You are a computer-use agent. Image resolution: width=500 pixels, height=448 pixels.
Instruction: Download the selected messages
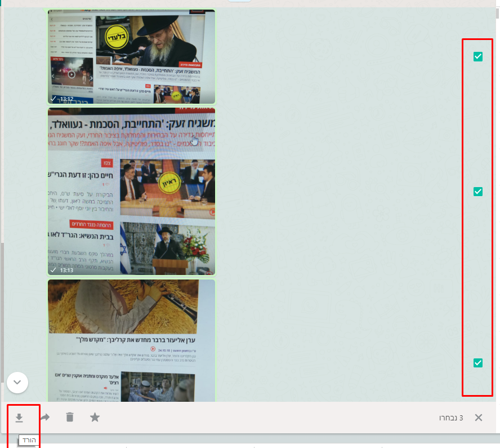19,418
